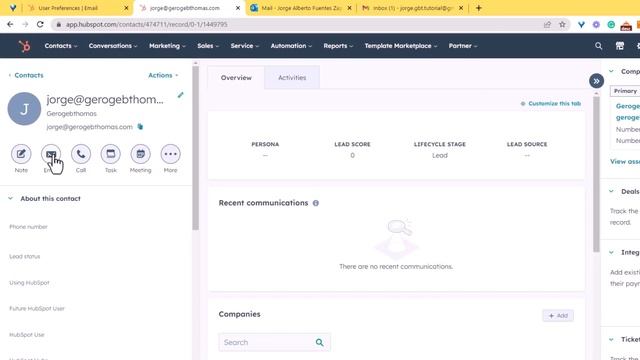Viewport: 640px width, 360px height.
Task: Start a Call with the contact
Action: 81,154
